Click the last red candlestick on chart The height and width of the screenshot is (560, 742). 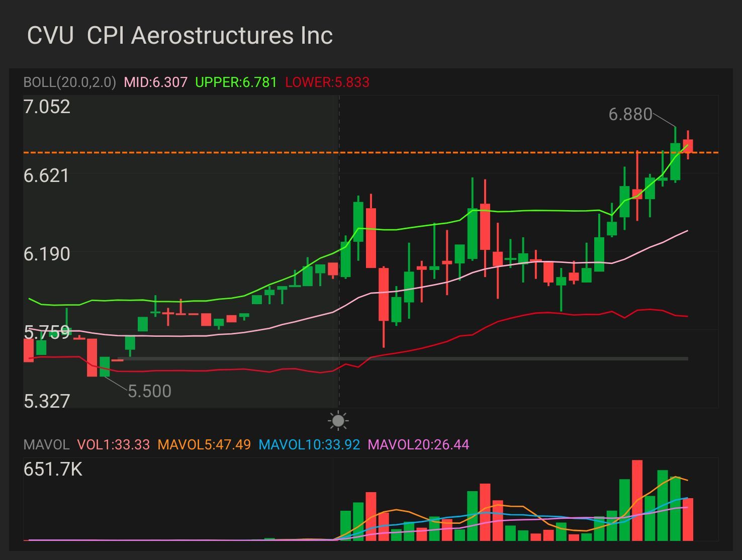[x=688, y=145]
